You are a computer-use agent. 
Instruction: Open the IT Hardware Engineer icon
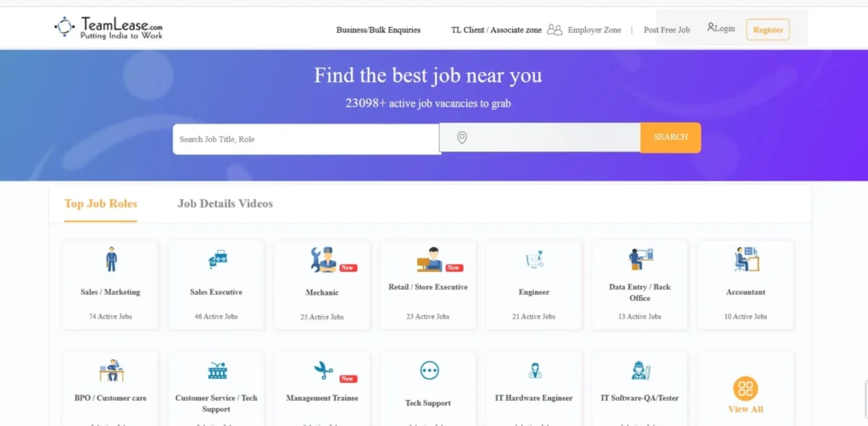click(535, 370)
